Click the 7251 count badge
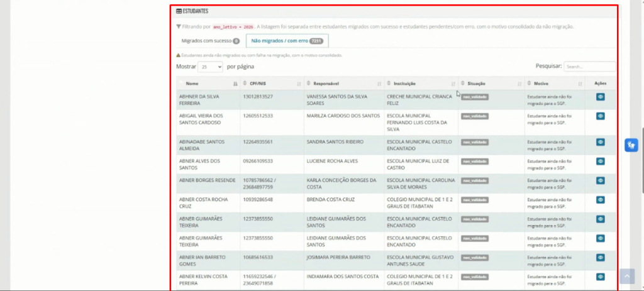The image size is (644, 291). point(316,41)
